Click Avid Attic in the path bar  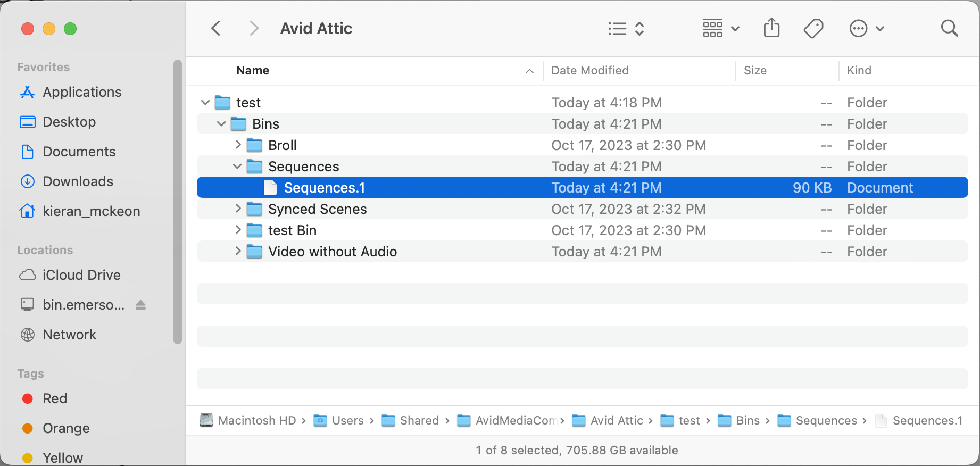pyautogui.click(x=608, y=420)
